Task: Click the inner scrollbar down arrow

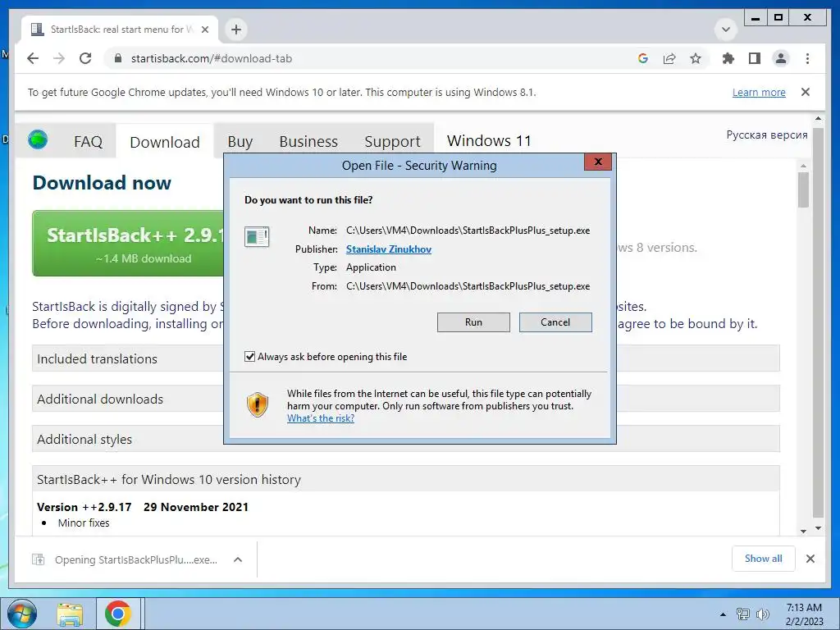Action: tap(802, 531)
